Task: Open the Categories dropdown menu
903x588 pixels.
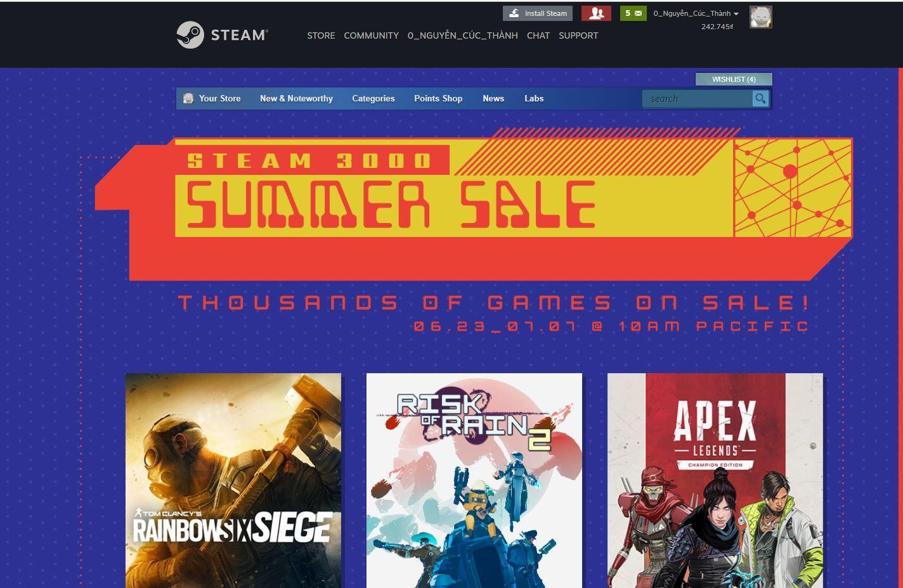Action: click(x=374, y=98)
